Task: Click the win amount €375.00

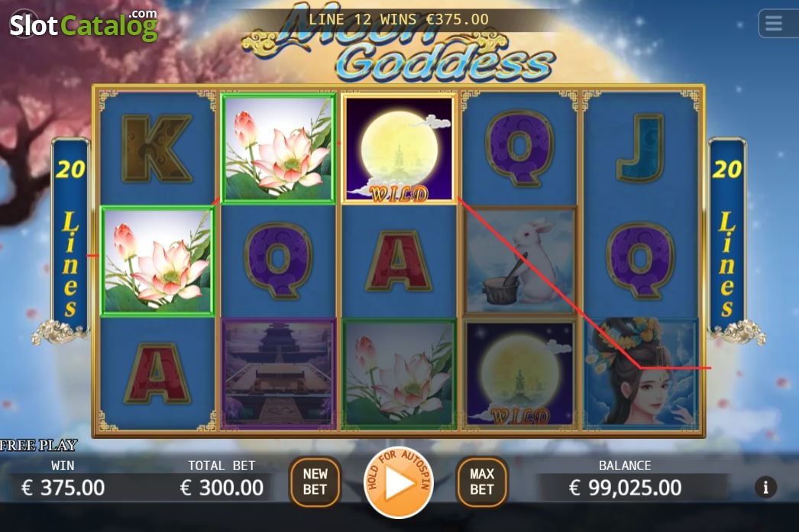Action: (63, 488)
